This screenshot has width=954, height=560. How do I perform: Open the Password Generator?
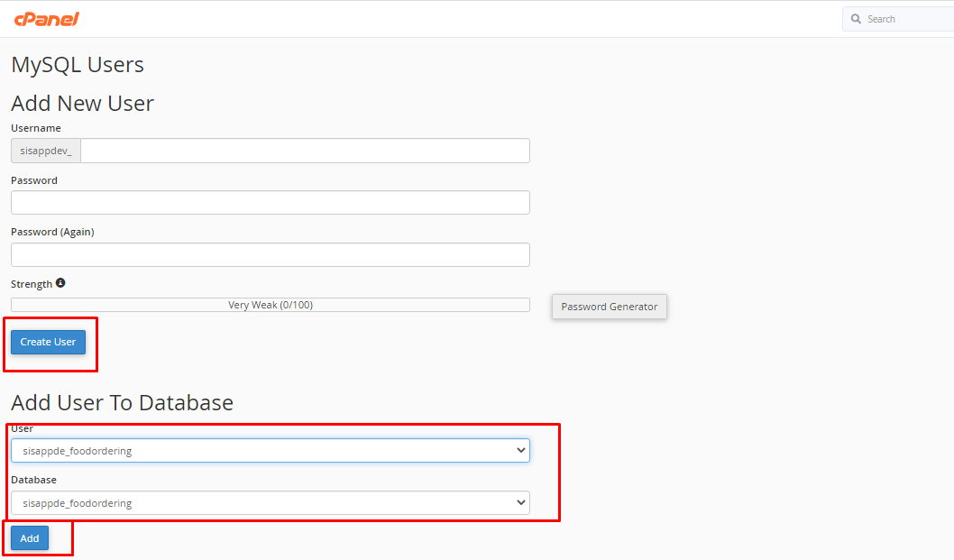[609, 307]
